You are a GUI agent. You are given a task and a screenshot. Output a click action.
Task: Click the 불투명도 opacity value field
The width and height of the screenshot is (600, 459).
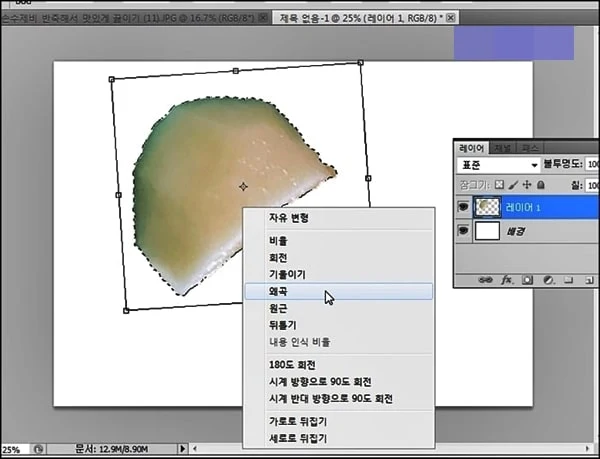coord(592,164)
